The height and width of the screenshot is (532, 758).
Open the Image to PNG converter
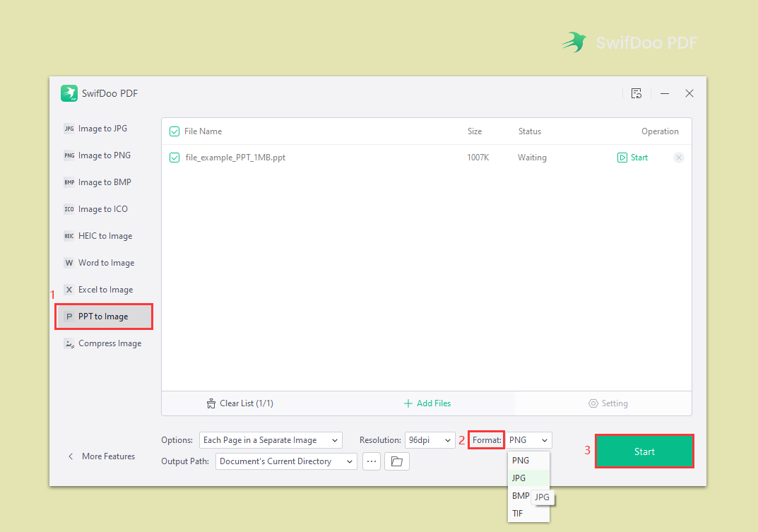coord(103,155)
